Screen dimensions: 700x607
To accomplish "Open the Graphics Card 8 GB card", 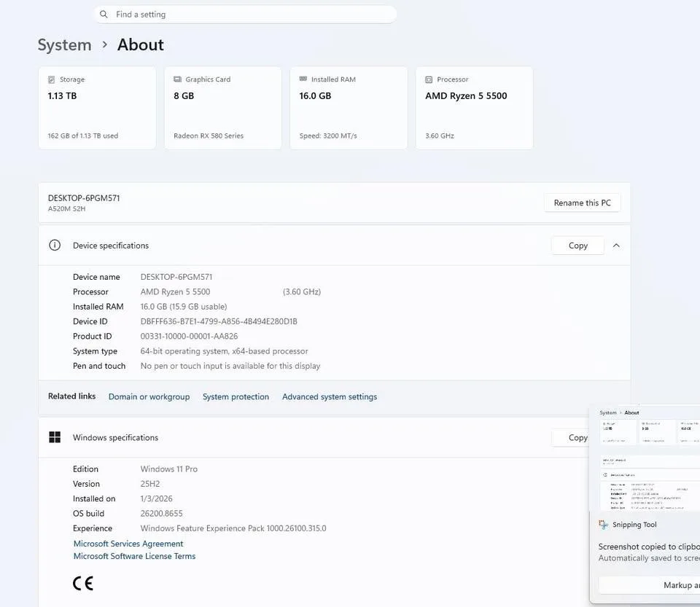I will click(223, 108).
